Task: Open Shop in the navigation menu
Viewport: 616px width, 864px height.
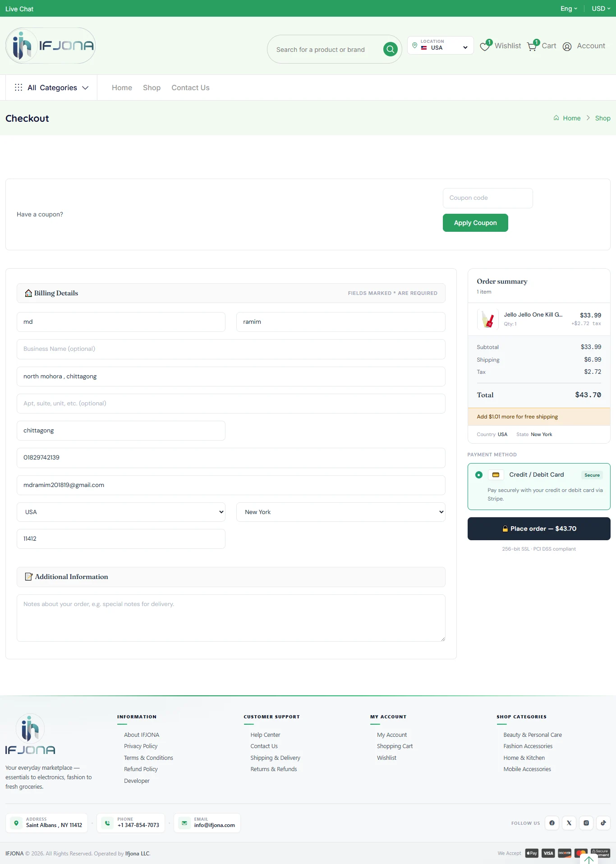Action: (x=152, y=87)
